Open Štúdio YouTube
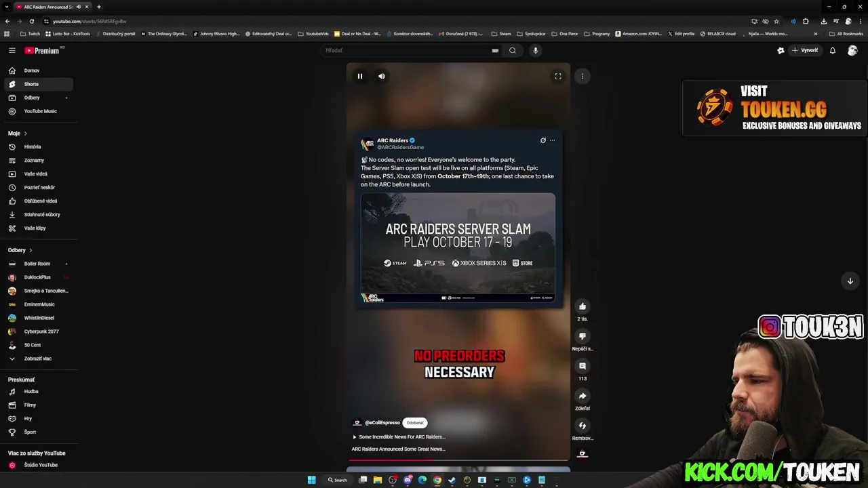 click(38, 465)
